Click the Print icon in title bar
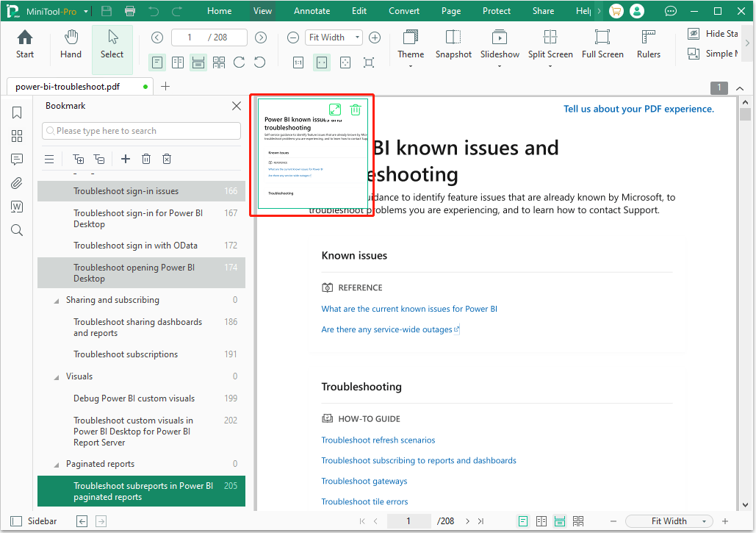Image resolution: width=756 pixels, height=533 pixels. point(130,11)
